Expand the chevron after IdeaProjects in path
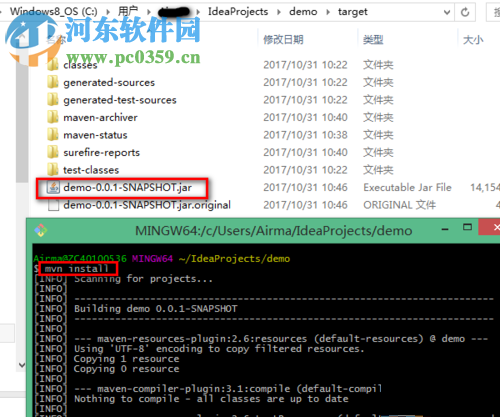Image resolution: width=500 pixels, height=417 pixels. (279, 12)
